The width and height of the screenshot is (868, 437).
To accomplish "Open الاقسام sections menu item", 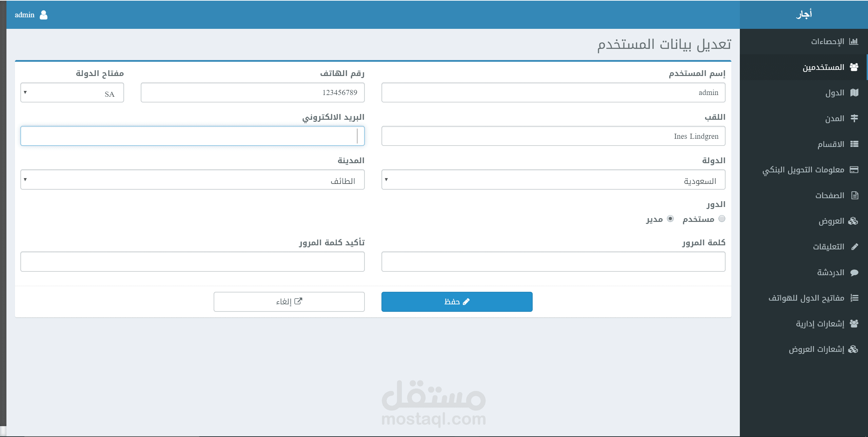I will tap(831, 144).
